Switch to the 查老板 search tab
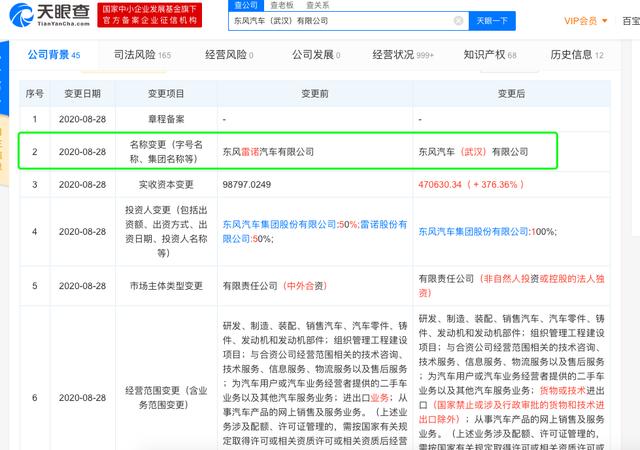Screen dimensions: 640x450 pos(282,5)
